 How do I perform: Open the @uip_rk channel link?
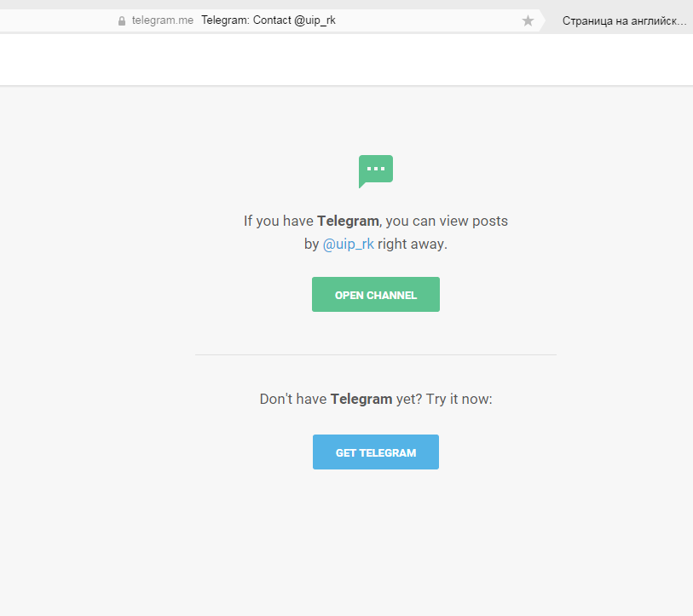pyautogui.click(x=349, y=244)
